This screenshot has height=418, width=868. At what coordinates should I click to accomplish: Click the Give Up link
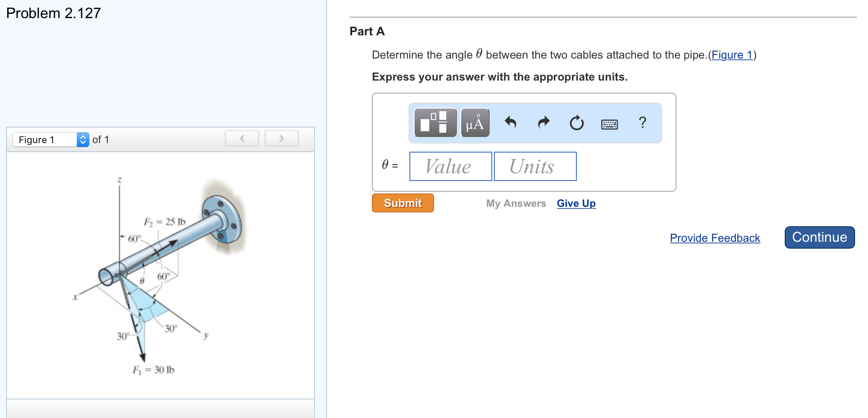click(576, 203)
